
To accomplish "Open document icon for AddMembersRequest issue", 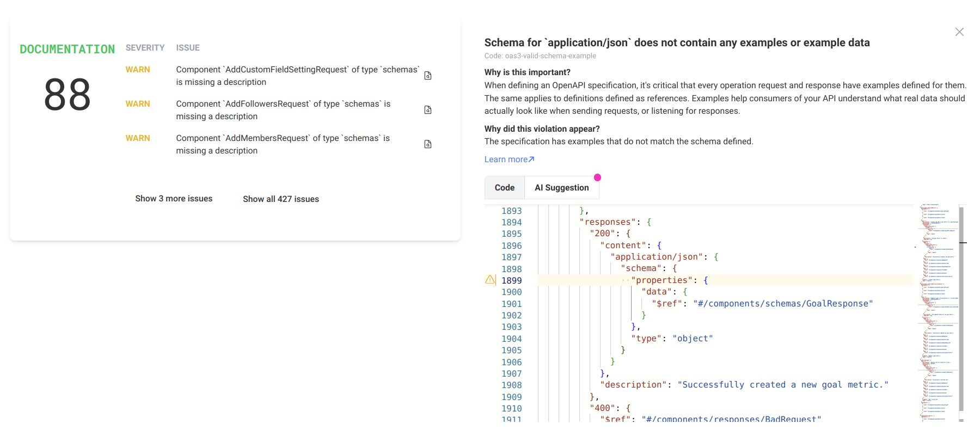I will click(x=428, y=144).
